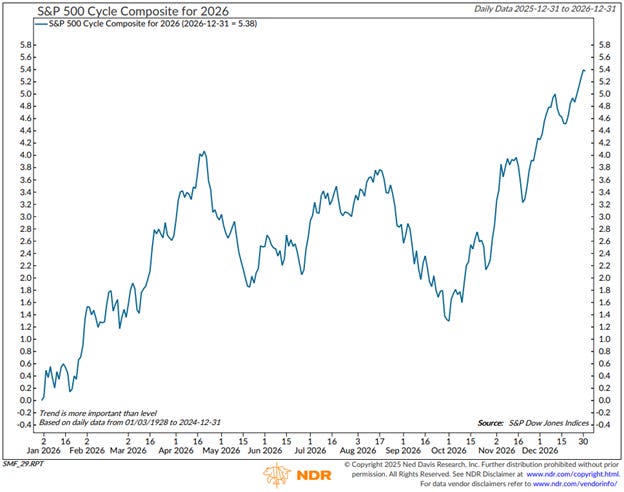624x492 pixels.
Task: Click the chart title 'S&P 500 Cycle Composite for 2026'
Action: (133, 10)
